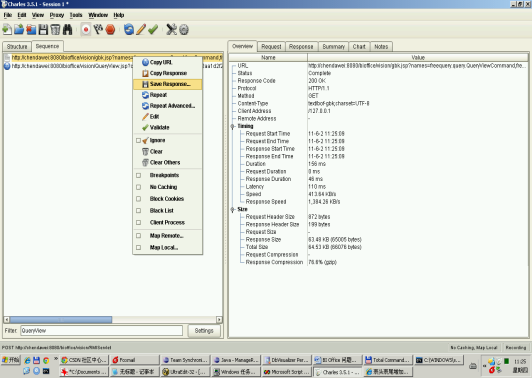Click the Recording status bar indicator
The width and height of the screenshot is (532, 378).
pyautogui.click(x=515, y=348)
